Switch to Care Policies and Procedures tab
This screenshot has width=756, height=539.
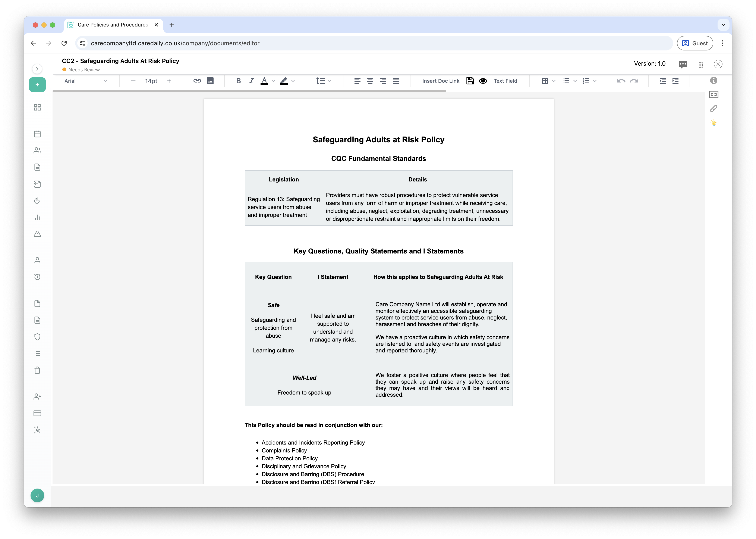(113, 25)
